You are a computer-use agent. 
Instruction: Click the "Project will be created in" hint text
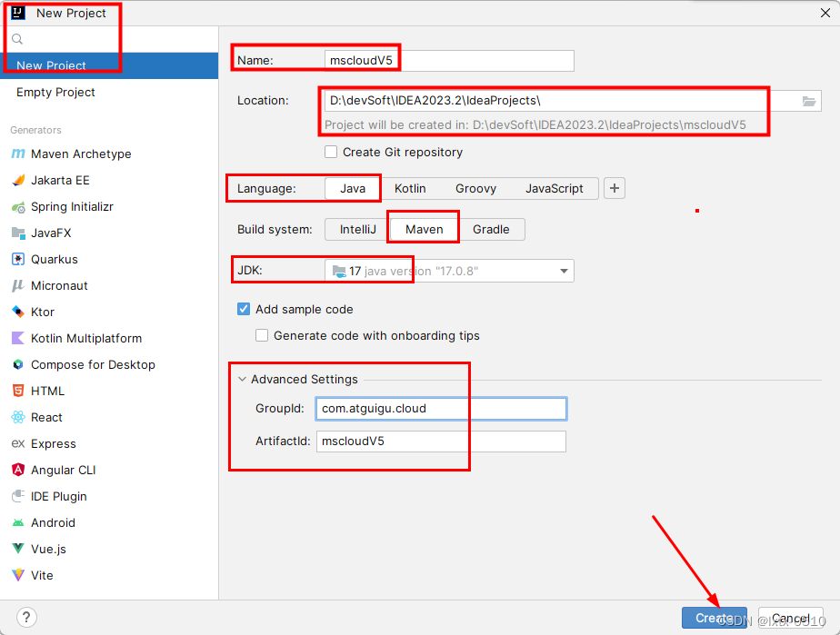coord(535,124)
